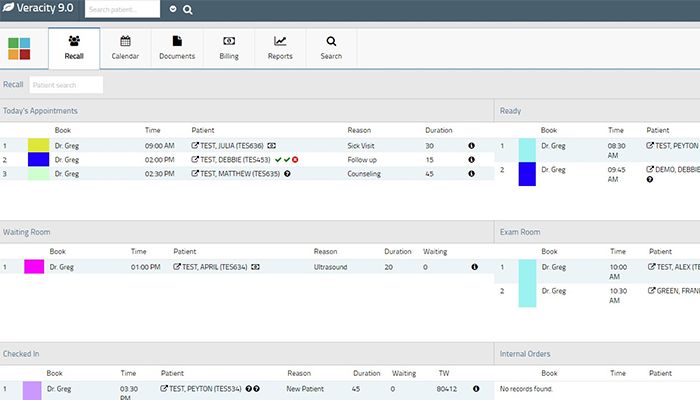The width and height of the screenshot is (700, 400).
Task: Go to the Billing tab
Action: 229,48
